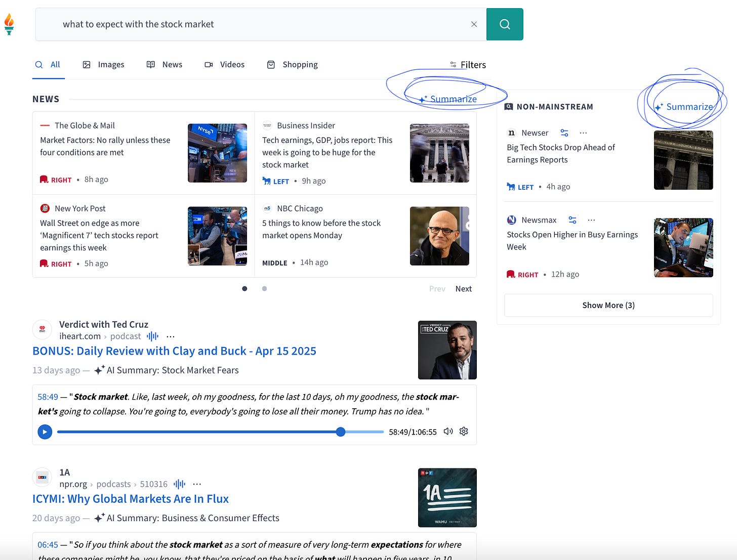Click the audio waveform icon beside npr.org podcasts
The height and width of the screenshot is (560, 737).
coord(179,484)
